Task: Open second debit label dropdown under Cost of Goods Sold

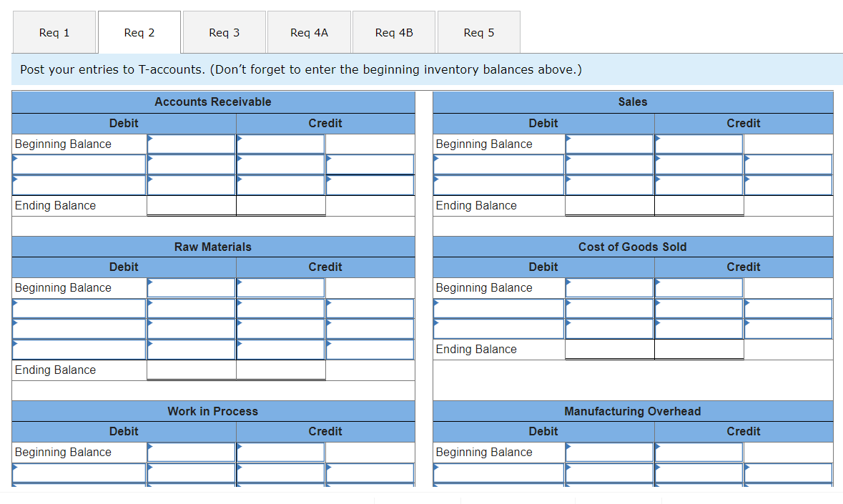Action: 499,329
